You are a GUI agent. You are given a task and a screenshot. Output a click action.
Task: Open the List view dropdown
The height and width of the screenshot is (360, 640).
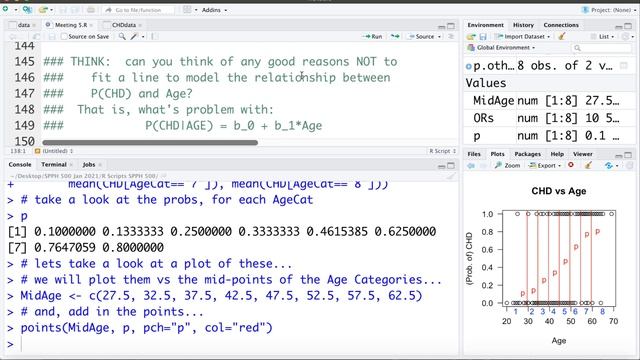(602, 36)
